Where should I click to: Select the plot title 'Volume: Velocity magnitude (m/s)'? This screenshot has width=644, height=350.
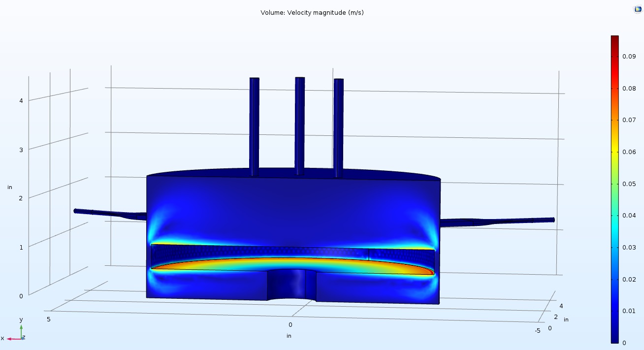click(312, 12)
